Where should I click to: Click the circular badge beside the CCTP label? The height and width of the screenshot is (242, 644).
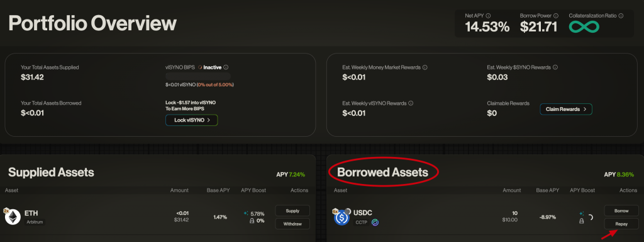375,222
